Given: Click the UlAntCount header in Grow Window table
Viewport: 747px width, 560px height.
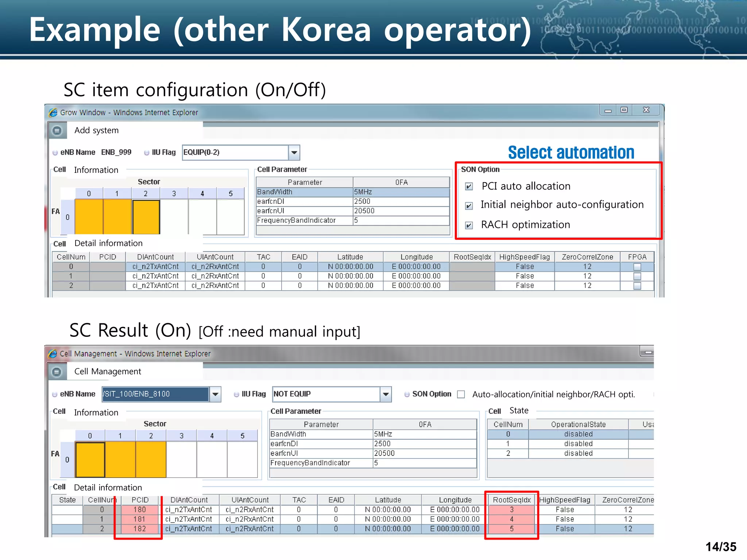Looking at the screenshot, I should tap(215, 257).
